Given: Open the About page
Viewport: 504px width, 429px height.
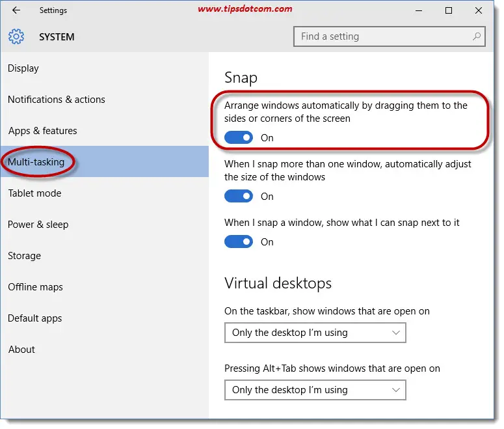Looking at the screenshot, I should [x=105, y=349].
